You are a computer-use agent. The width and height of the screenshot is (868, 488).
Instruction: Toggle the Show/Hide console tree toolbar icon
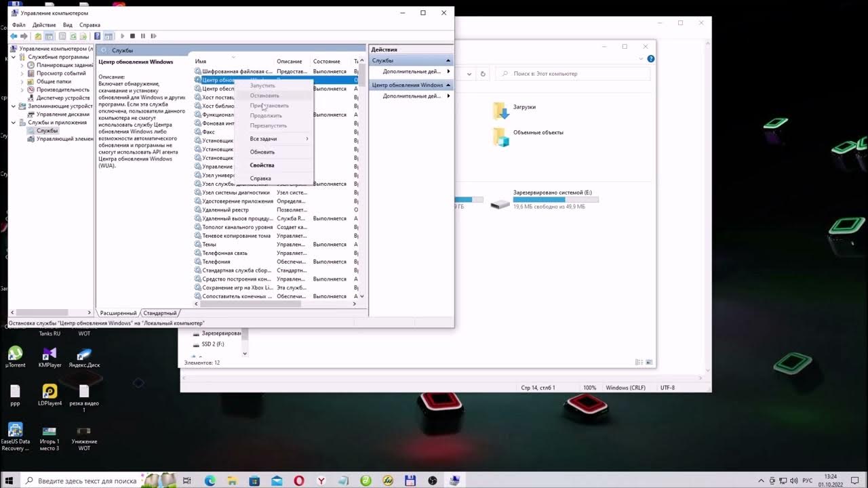[49, 36]
